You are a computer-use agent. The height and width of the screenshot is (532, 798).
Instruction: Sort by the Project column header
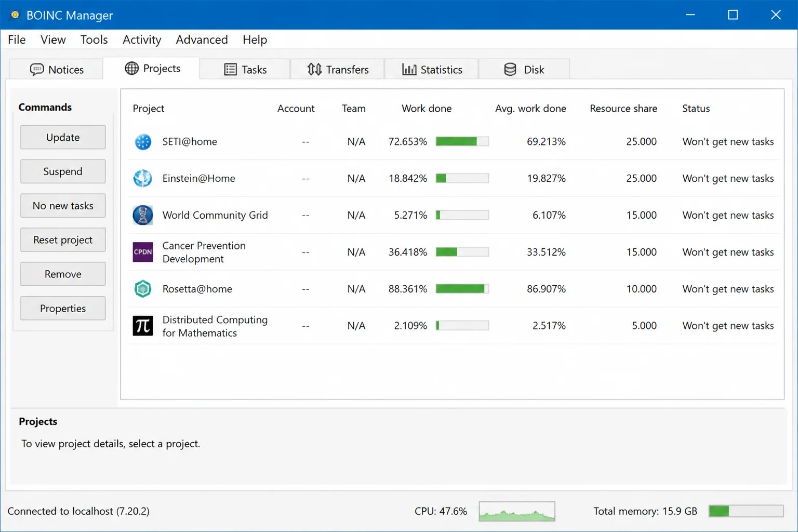(149, 109)
